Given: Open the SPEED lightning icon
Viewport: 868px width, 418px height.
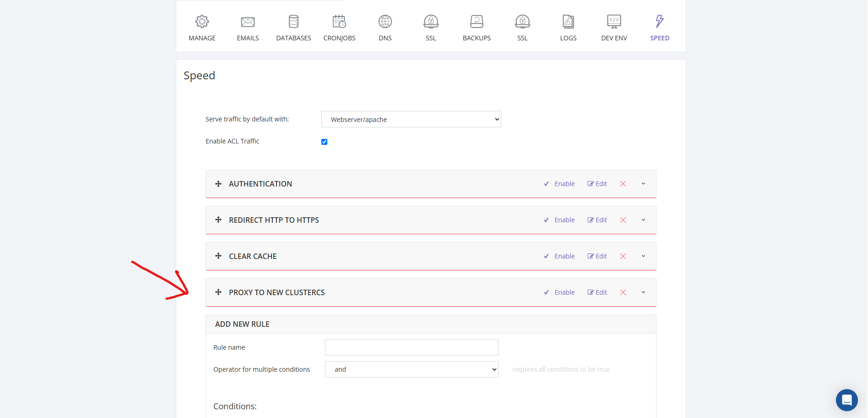Looking at the screenshot, I should [660, 22].
